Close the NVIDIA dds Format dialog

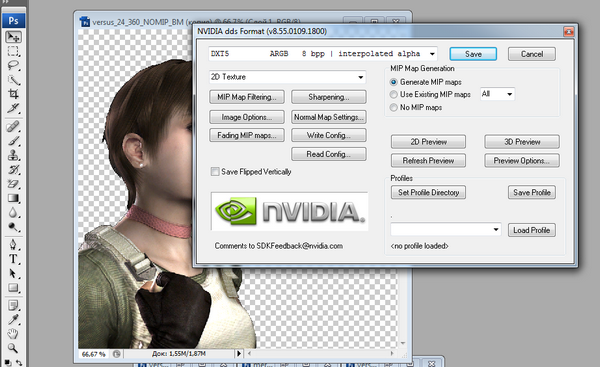[x=569, y=31]
